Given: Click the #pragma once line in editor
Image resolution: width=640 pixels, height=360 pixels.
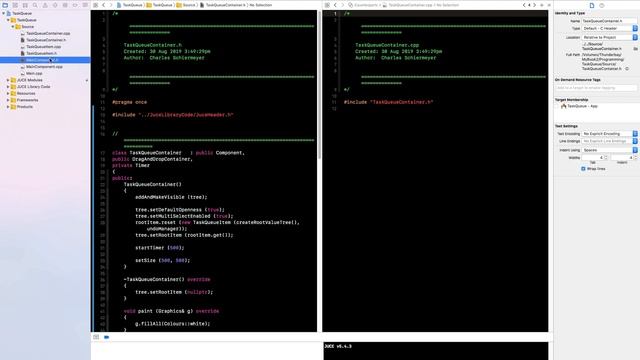Looking at the screenshot, I should (x=129, y=102).
